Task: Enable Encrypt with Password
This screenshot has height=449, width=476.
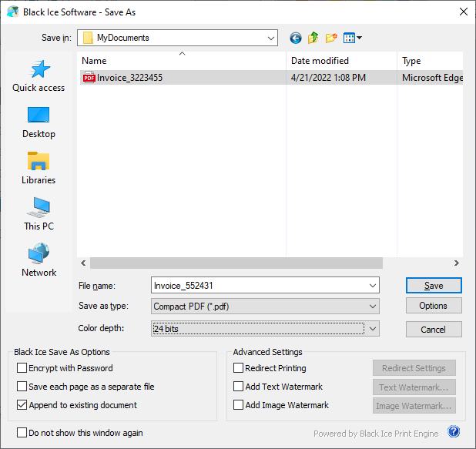Action: pyautogui.click(x=22, y=368)
